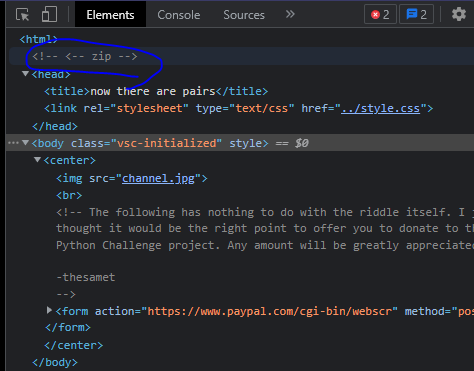
Task: Click the paypal.com action URL value
Action: point(270,311)
